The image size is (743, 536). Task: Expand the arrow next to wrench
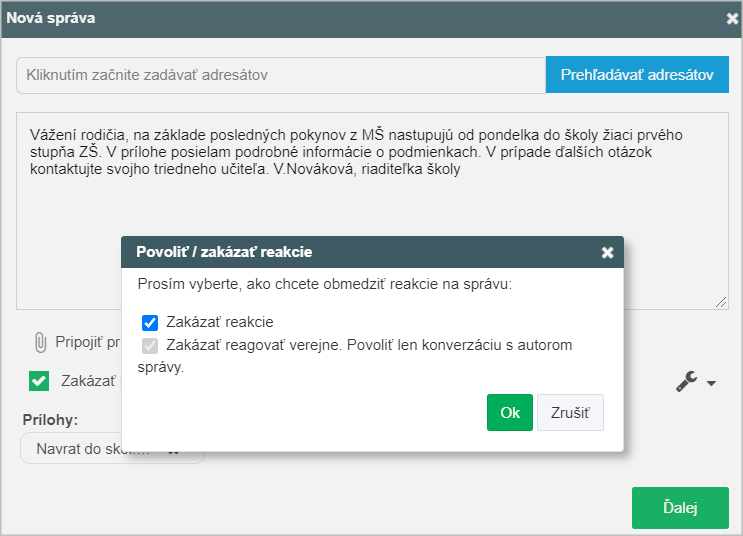[711, 383]
